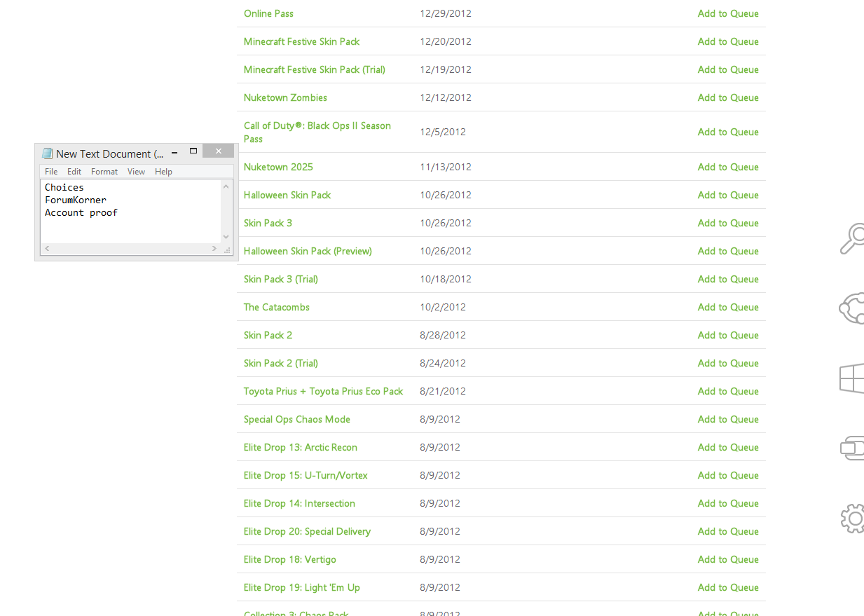
Task: Click Notepad's vertical scroll up arrow
Action: tap(226, 186)
